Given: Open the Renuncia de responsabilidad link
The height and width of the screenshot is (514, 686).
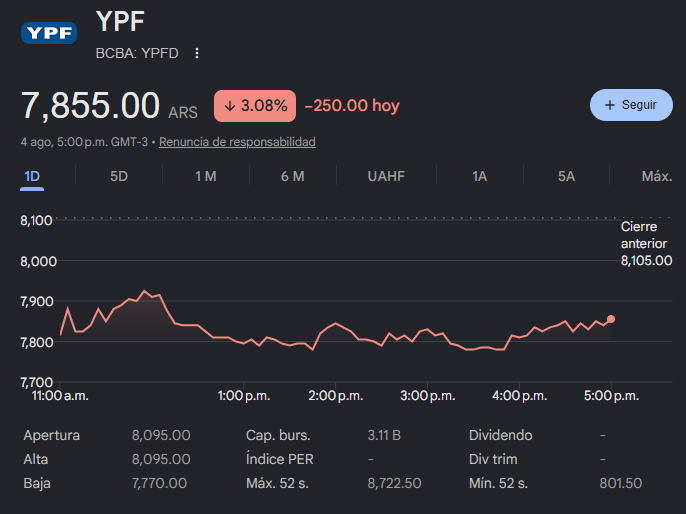Looking at the screenshot, I should click(x=237, y=142).
